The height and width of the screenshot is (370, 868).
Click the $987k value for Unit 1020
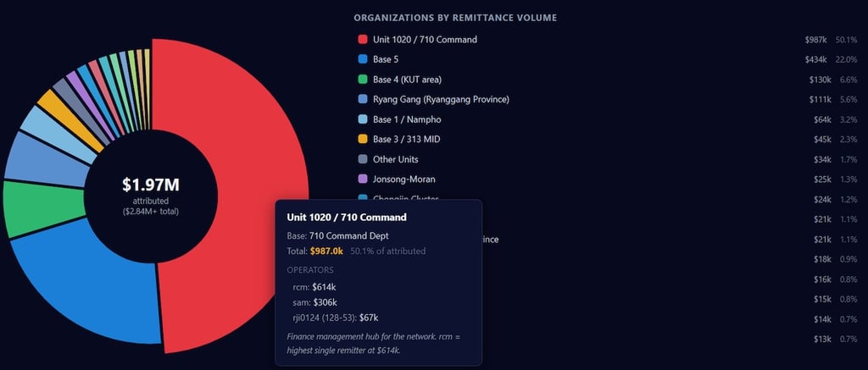pos(816,39)
